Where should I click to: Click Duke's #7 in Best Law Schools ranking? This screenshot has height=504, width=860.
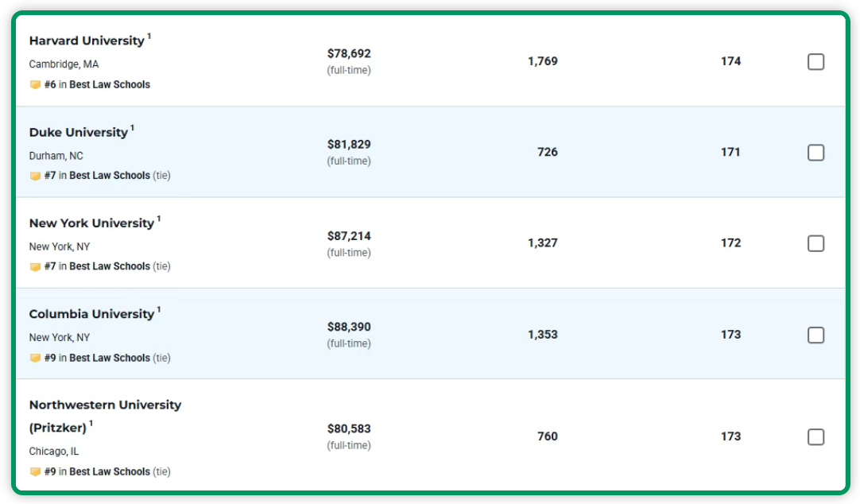pyautogui.click(x=97, y=176)
